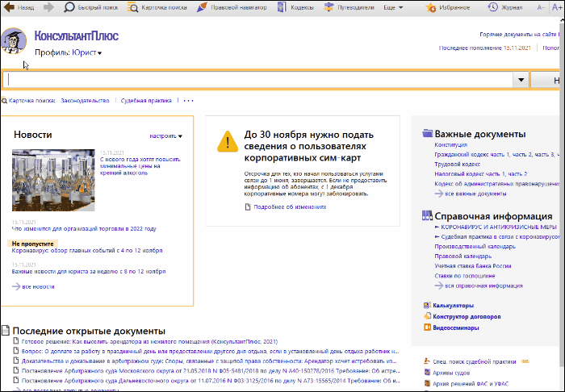Click the Калькуляторы icon
The height and width of the screenshot is (392, 565).
pyautogui.click(x=427, y=305)
